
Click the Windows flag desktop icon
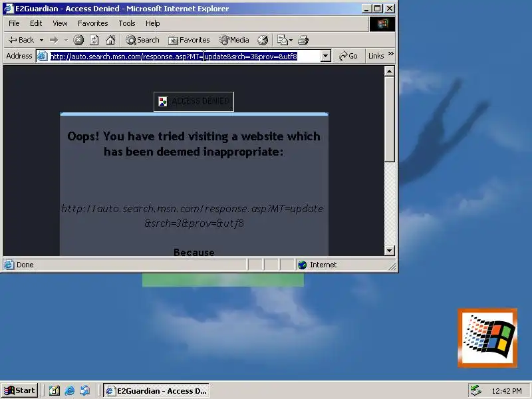(487, 338)
